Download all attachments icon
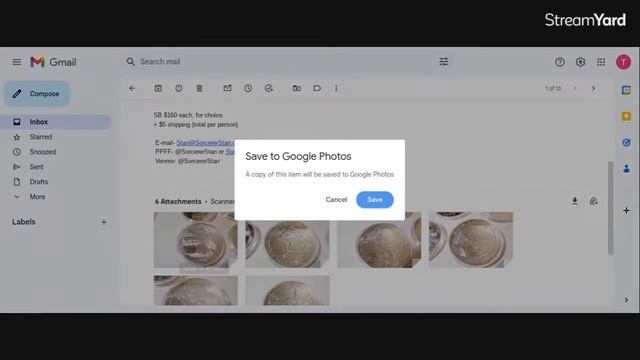 [x=575, y=201]
